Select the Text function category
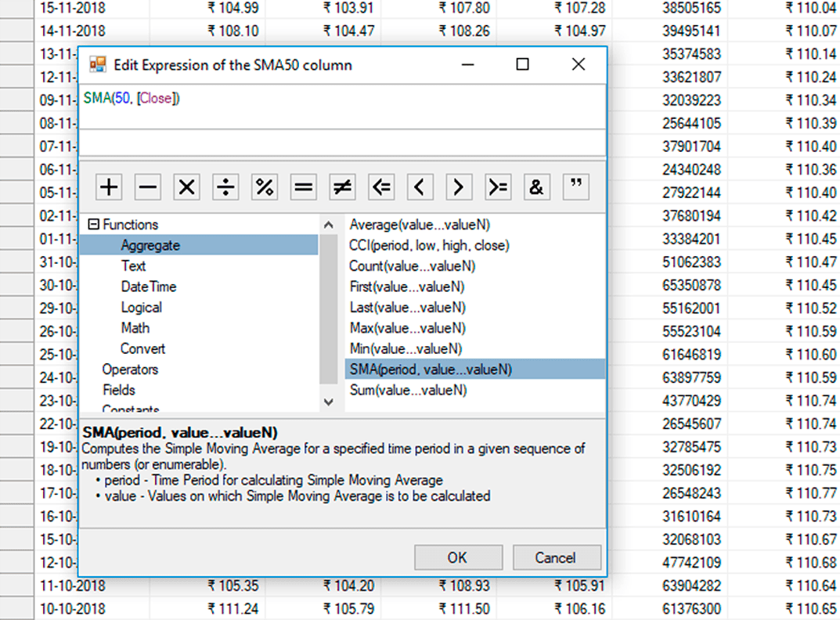This screenshot has height=620, width=840. 133,266
